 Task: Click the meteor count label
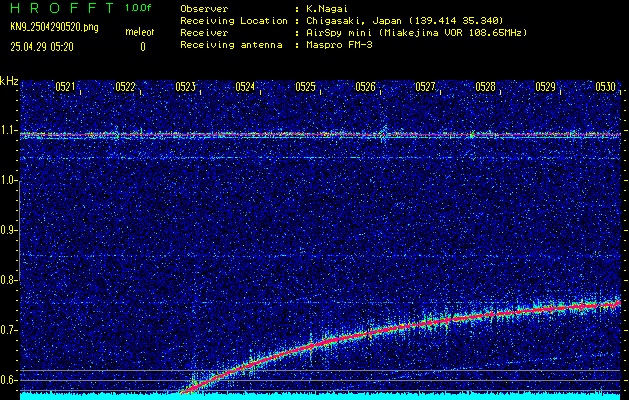[140, 32]
